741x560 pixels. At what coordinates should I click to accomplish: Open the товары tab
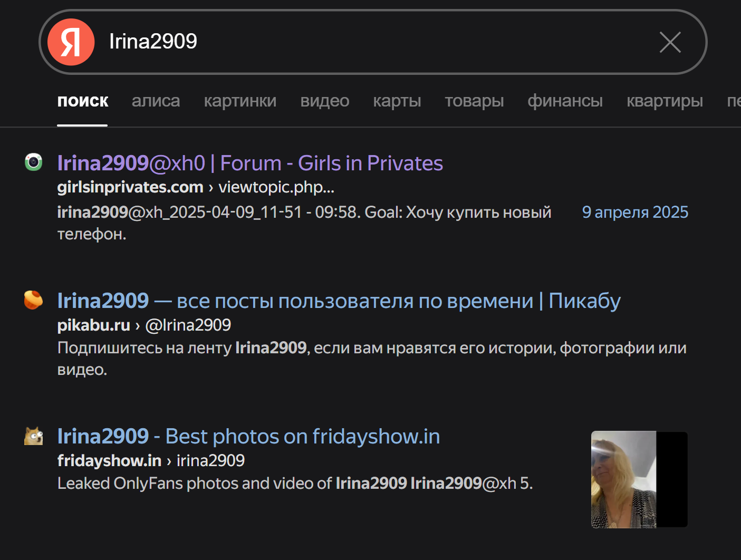474,101
